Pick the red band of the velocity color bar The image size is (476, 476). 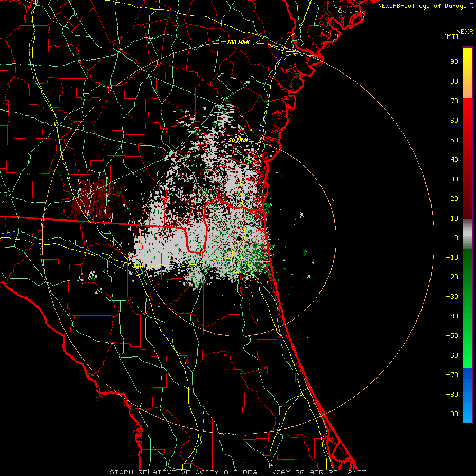pyautogui.click(x=467, y=159)
